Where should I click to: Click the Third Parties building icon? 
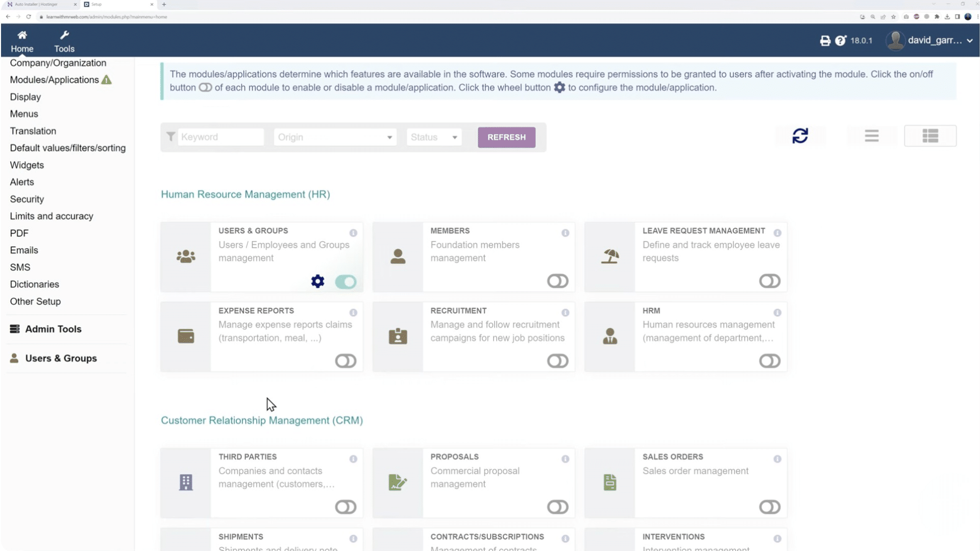(186, 482)
